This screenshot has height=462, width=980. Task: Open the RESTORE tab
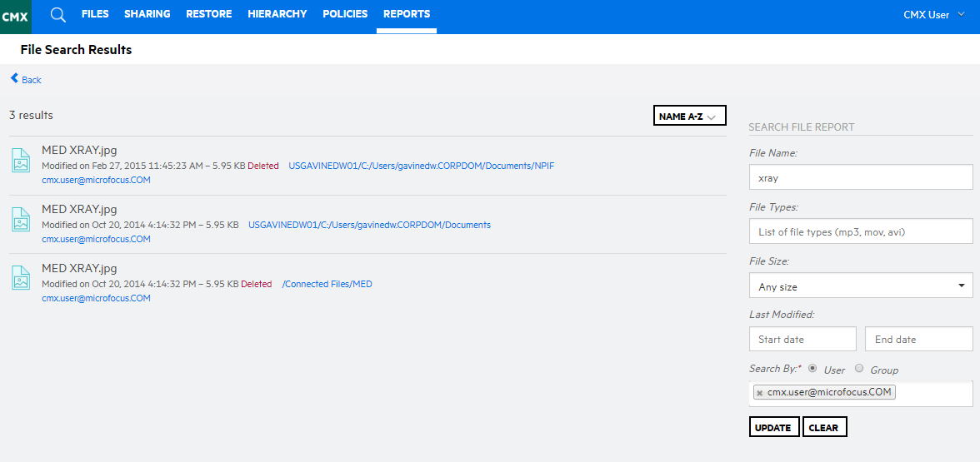click(x=208, y=13)
